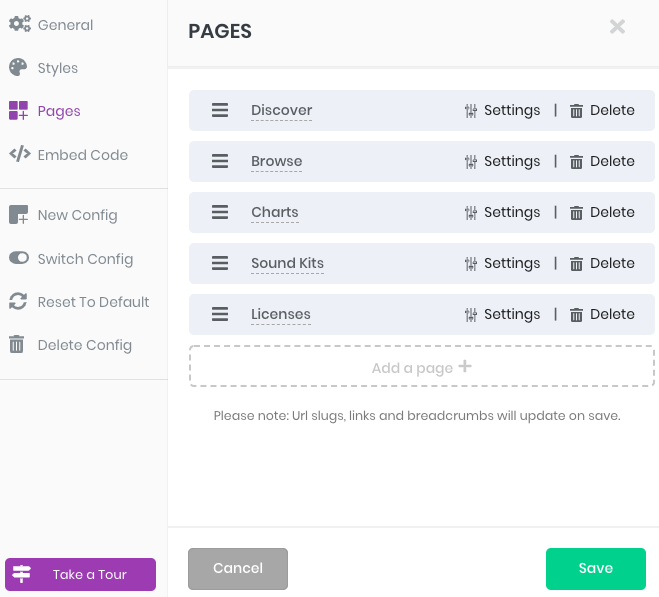The width and height of the screenshot is (659, 597).
Task: Click the Reset To Default refresh icon
Action: pyautogui.click(x=18, y=301)
